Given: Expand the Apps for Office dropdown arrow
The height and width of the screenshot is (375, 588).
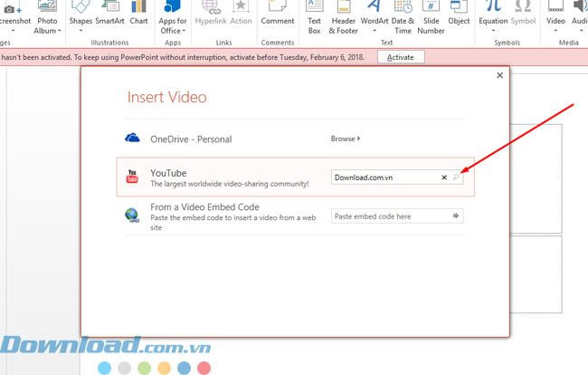Looking at the screenshot, I should click(184, 31).
